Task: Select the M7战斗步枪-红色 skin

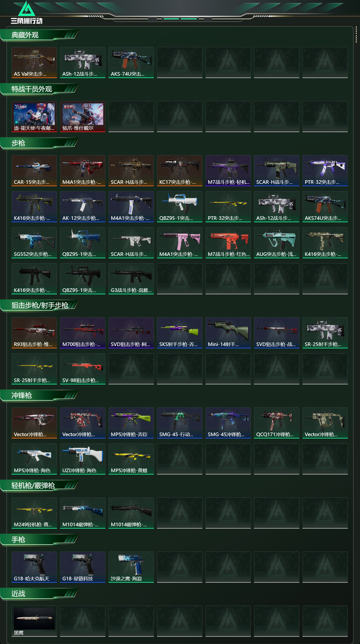Action: (x=228, y=242)
